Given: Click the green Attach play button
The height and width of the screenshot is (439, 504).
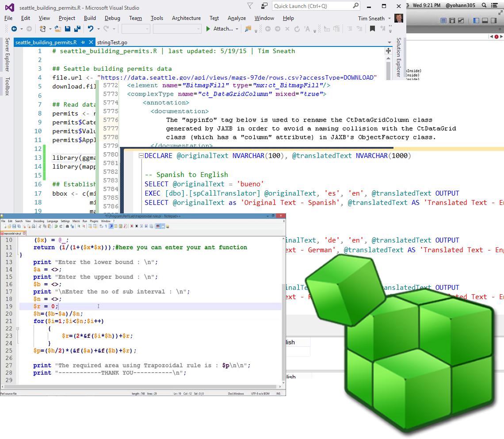Looking at the screenshot, I should coord(208,29).
